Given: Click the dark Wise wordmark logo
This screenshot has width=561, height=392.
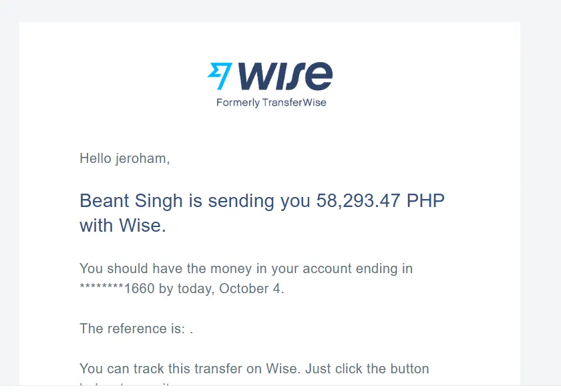Looking at the screenshot, I should 285,76.
